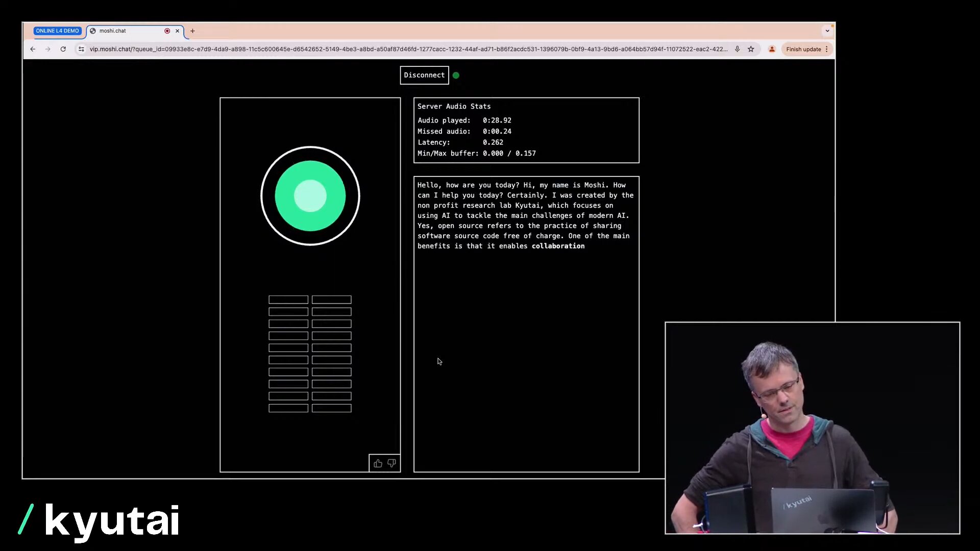The width and height of the screenshot is (980, 551).
Task: Click the vip.moshi.chat URL address field
Action: click(408, 49)
